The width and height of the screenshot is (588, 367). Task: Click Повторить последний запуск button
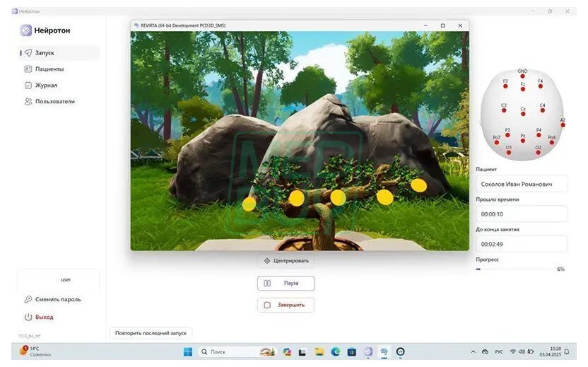coord(151,333)
